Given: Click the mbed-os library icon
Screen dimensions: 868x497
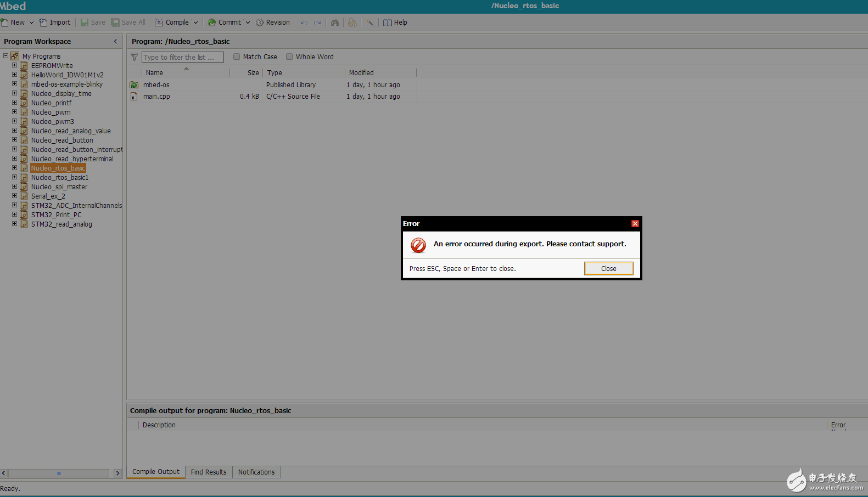Looking at the screenshot, I should (134, 85).
